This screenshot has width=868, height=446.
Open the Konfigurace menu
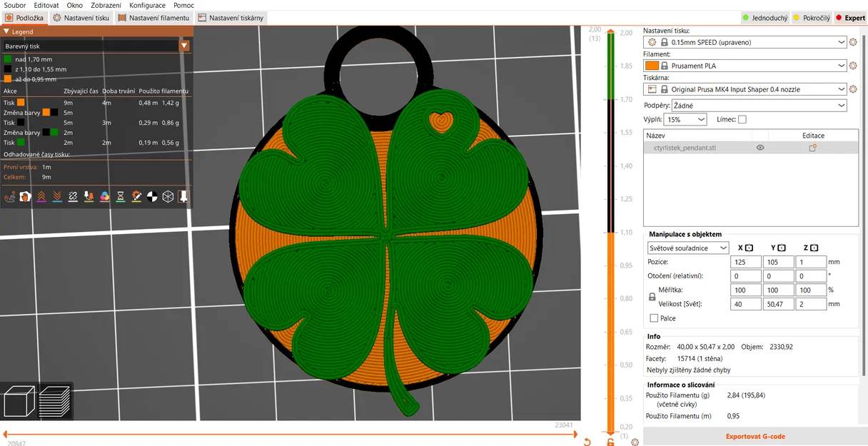[x=147, y=5]
